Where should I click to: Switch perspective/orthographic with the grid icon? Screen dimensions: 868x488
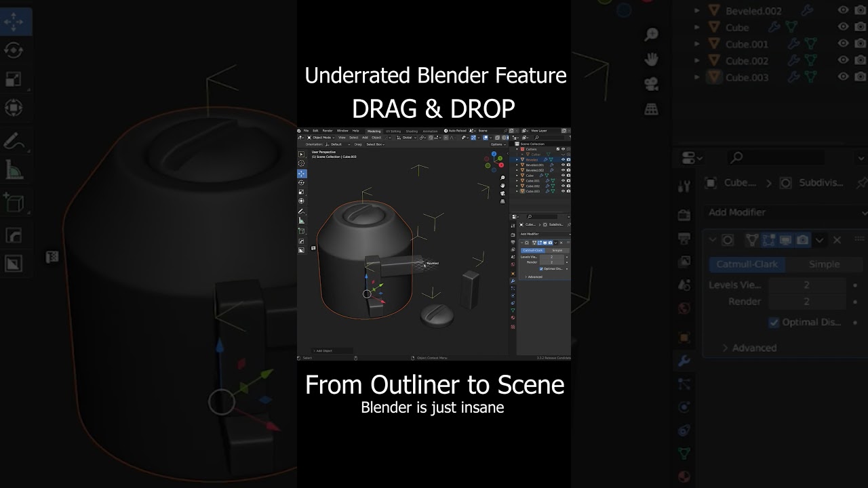502,201
